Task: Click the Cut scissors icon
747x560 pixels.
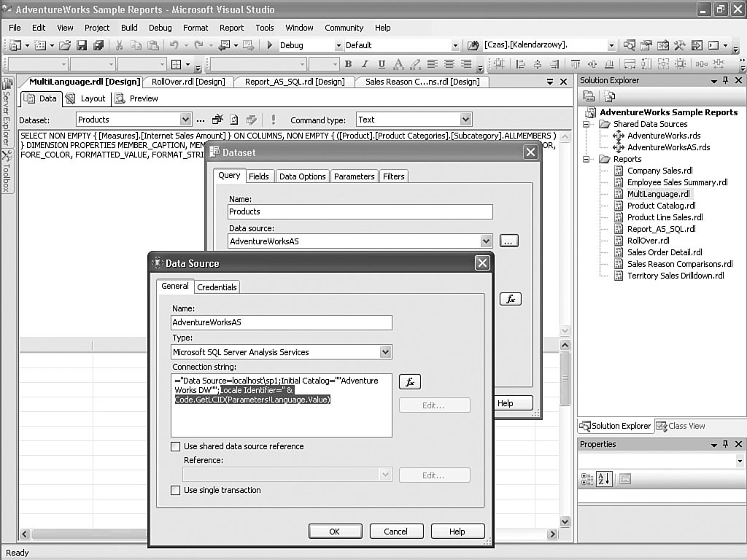Action: click(x=119, y=45)
